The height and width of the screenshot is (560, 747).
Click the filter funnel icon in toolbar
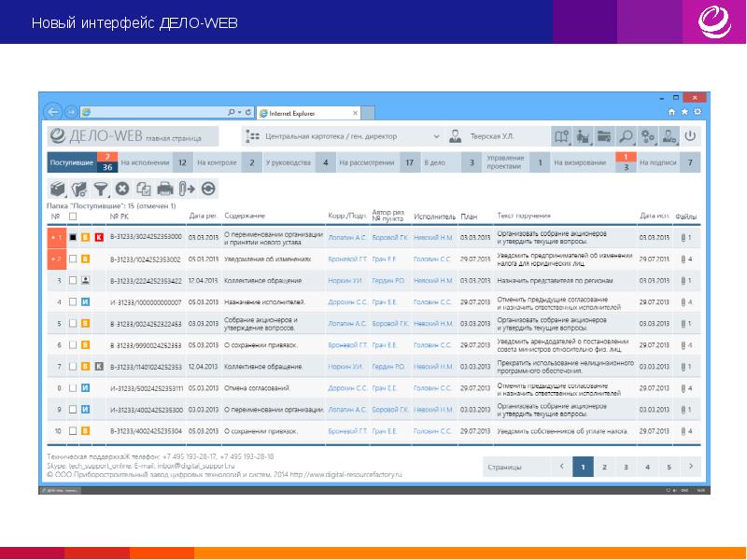(101, 188)
